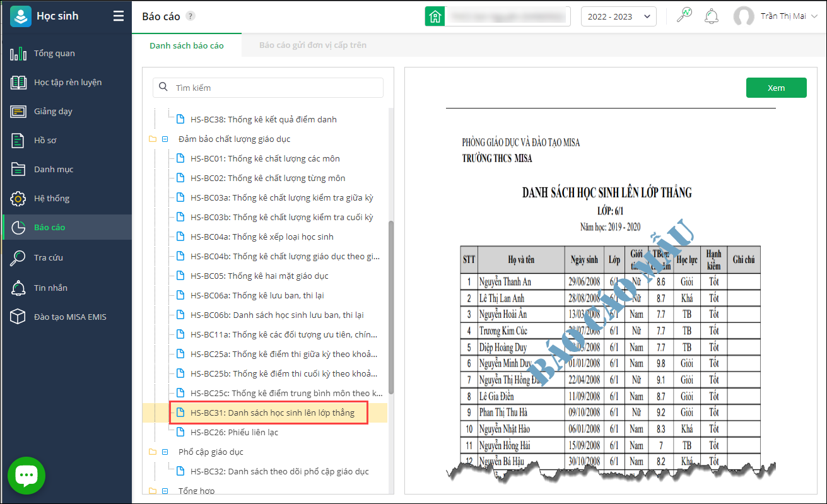Switch to Báo cáo gửi đơn vị cấp trên tab
The height and width of the screenshot is (504, 827).
313,45
